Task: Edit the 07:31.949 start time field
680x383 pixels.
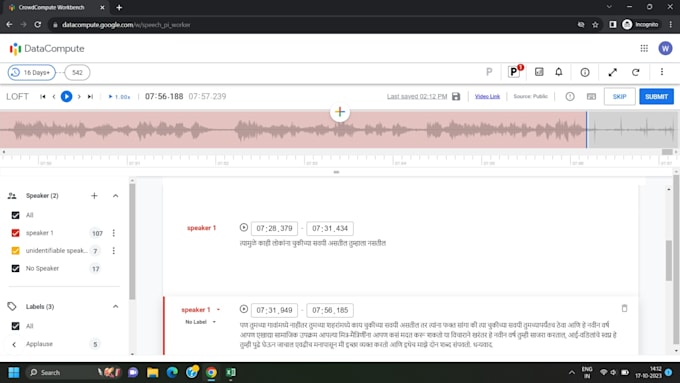Action: click(275, 310)
